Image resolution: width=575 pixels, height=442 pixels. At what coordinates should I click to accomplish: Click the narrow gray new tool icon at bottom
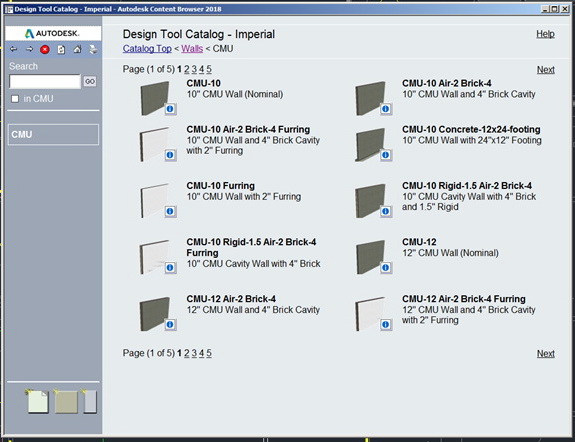click(x=89, y=401)
